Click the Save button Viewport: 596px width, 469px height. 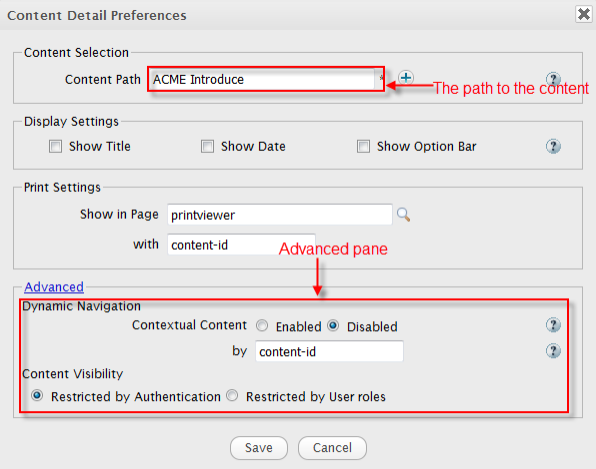tap(259, 448)
